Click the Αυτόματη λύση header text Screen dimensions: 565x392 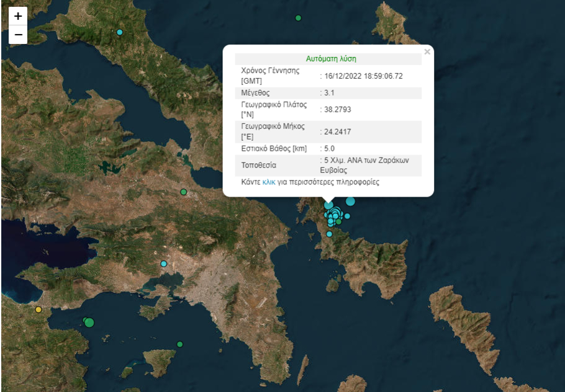(331, 59)
